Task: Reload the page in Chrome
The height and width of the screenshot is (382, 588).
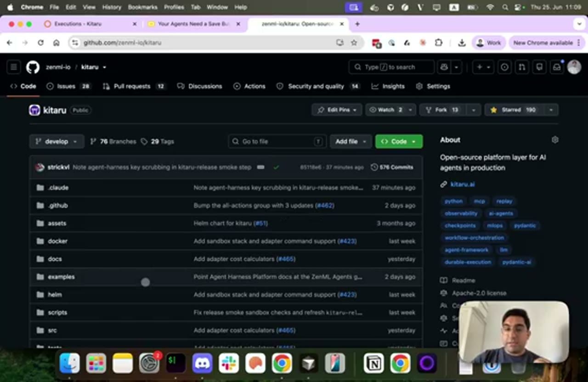Action: click(40, 43)
